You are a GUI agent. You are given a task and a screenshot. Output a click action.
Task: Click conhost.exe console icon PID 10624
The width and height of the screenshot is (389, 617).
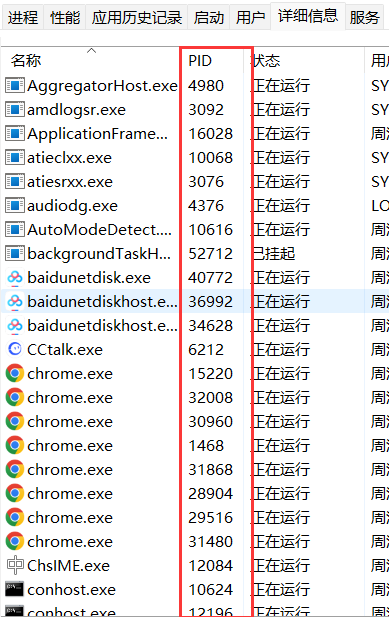15,589
